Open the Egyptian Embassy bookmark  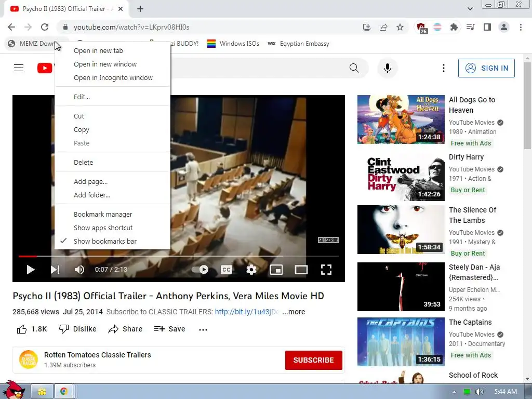click(298, 44)
